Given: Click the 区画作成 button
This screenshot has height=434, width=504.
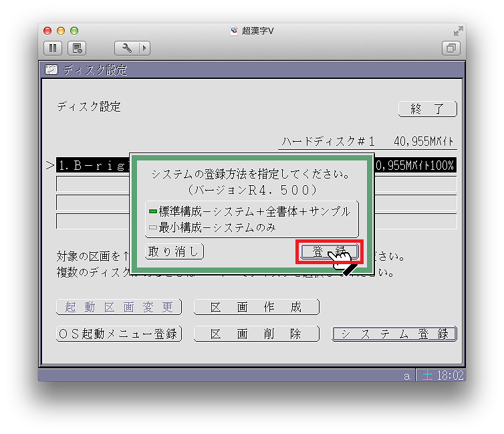Looking at the screenshot, I should point(256,307).
